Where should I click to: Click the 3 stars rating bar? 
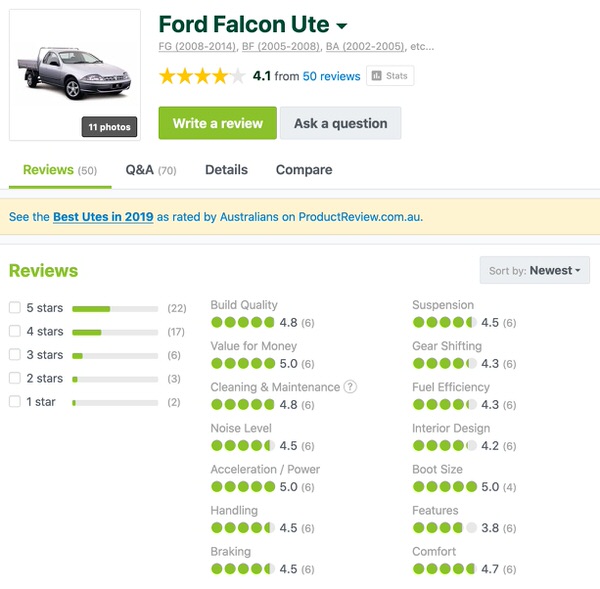115,356
